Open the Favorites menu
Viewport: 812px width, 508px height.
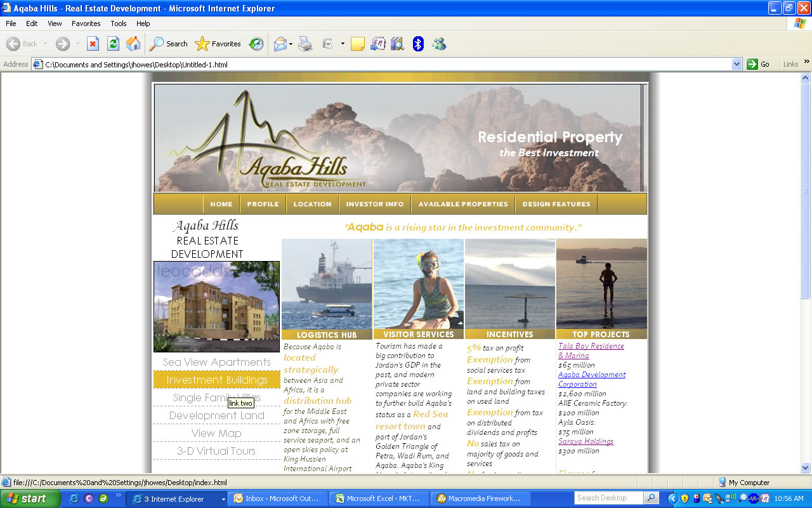coord(86,23)
